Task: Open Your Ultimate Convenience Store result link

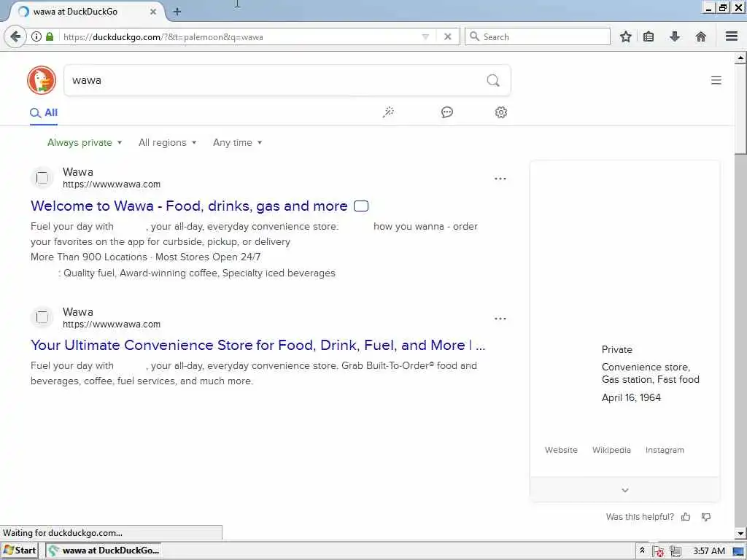Action: click(x=258, y=345)
